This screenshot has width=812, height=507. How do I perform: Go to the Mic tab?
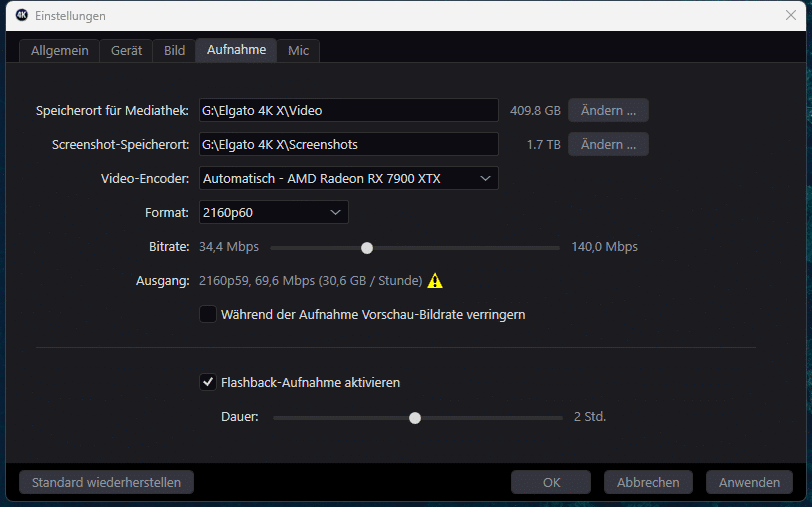pos(298,50)
